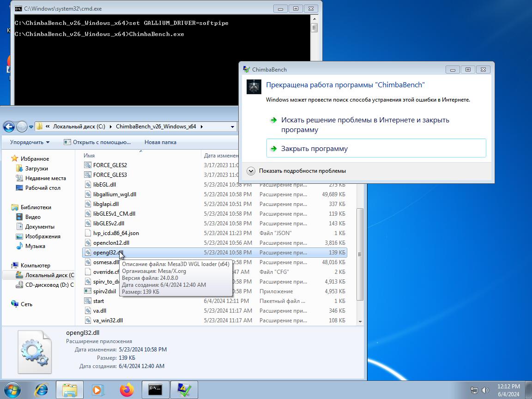Screen dimensions: 532x399
Task: Open the Windows Start menu orb
Action: click(x=12, y=390)
